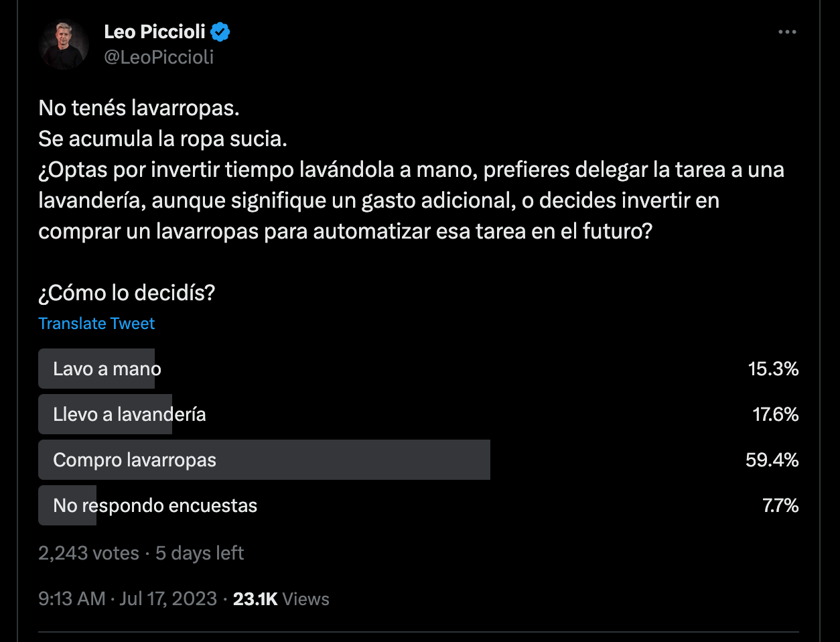
Task: Open the @LeoPiccioli handle link
Action: [x=159, y=58]
